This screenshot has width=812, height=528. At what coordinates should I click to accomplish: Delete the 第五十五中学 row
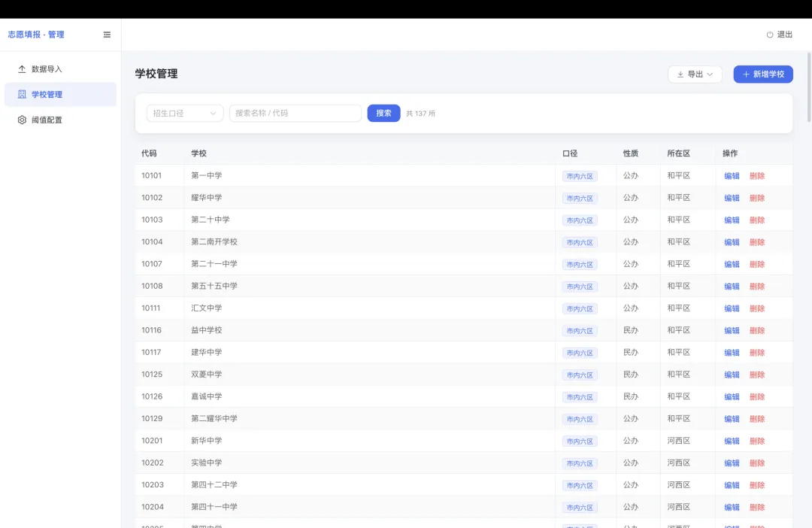pos(757,287)
